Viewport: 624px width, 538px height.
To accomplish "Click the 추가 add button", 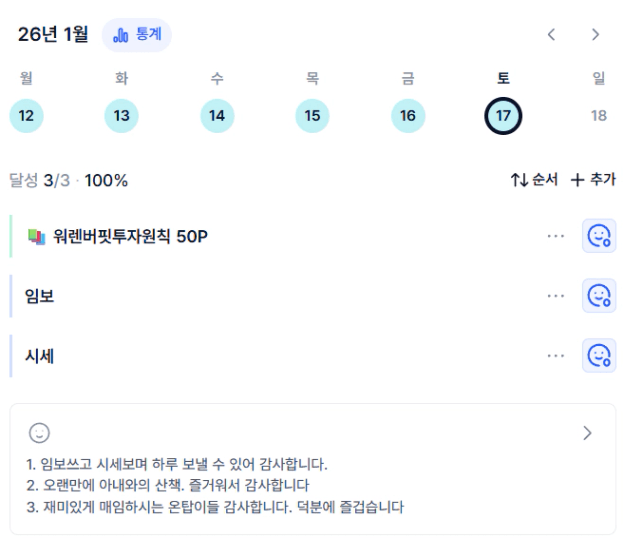I will 593,180.
